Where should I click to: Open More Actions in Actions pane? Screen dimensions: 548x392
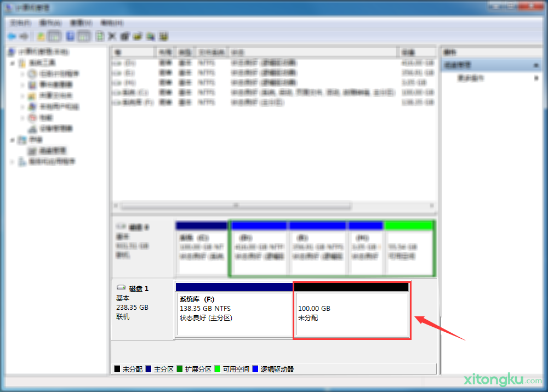471,78
